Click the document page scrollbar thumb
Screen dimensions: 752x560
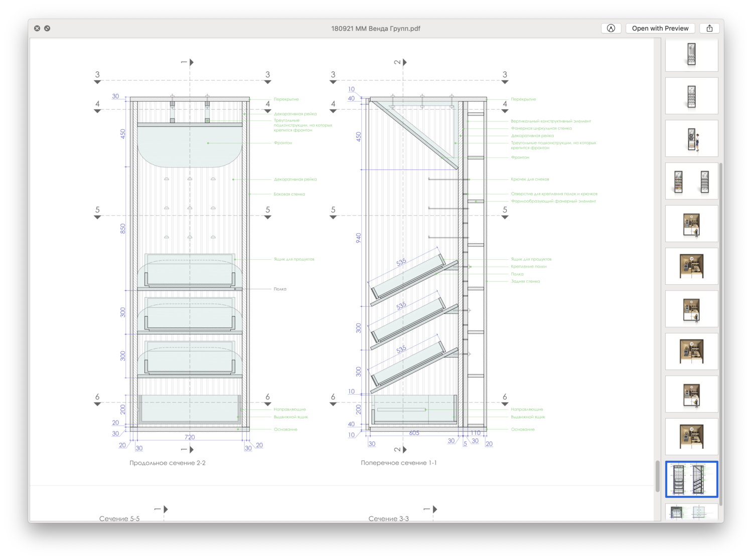point(657,476)
